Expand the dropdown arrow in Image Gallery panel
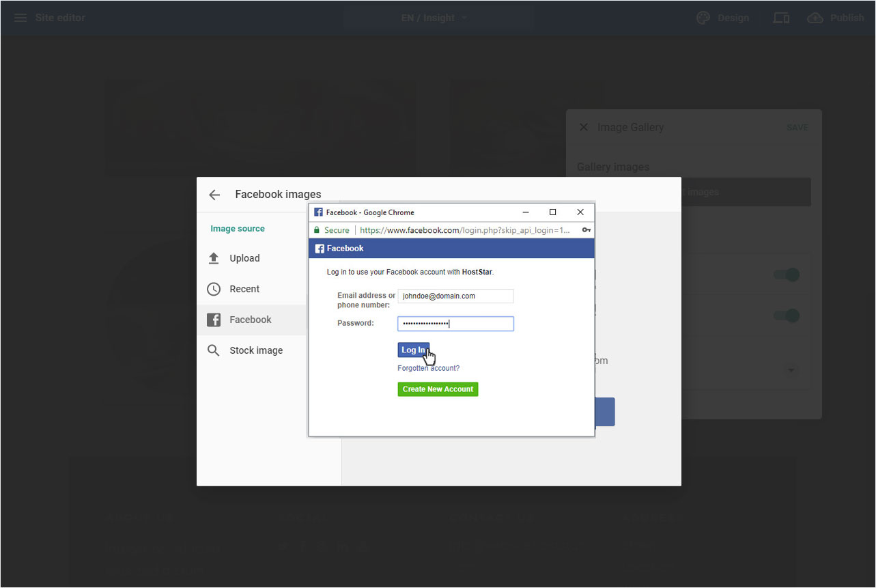876x588 pixels. (x=791, y=370)
